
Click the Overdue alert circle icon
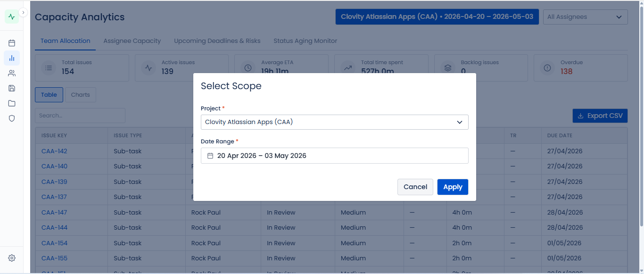(547, 68)
